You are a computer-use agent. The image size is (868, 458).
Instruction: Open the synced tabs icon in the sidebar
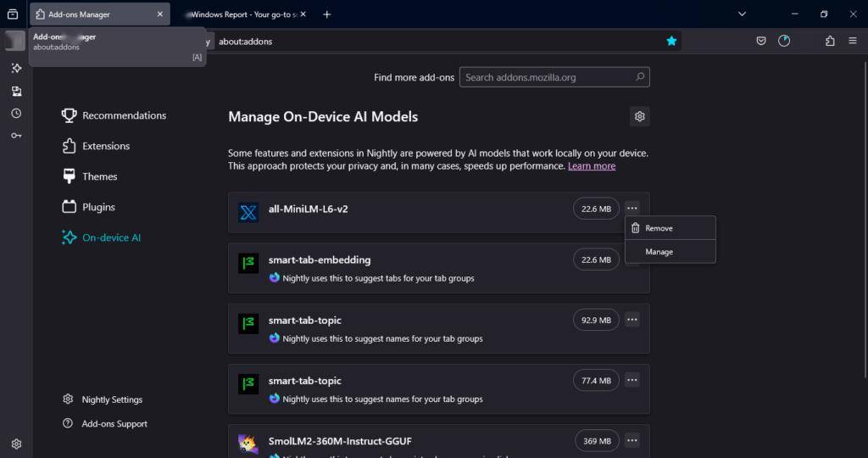(x=16, y=92)
